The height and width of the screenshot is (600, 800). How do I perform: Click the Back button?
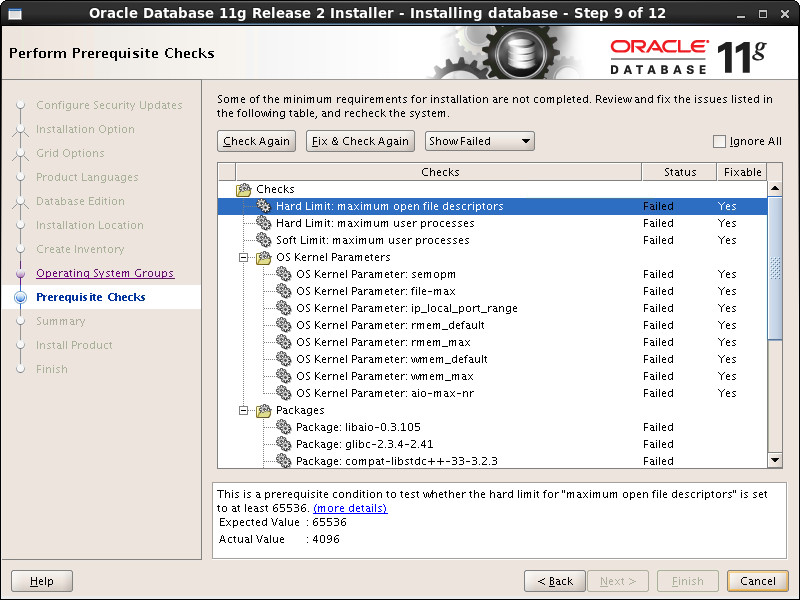[x=555, y=581]
